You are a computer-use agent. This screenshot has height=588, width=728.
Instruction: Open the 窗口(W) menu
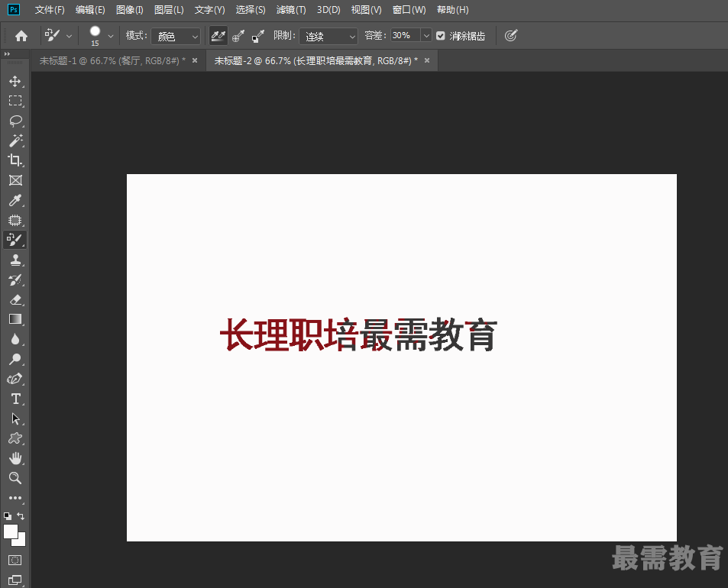pyautogui.click(x=409, y=10)
